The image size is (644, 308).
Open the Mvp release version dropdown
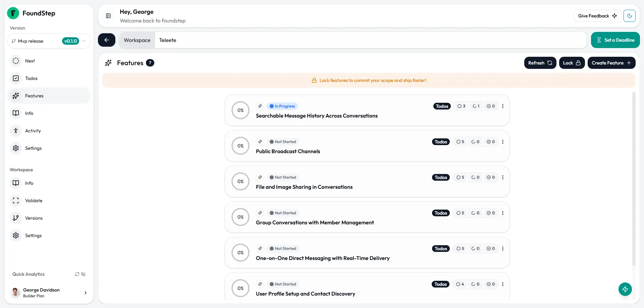tap(49, 41)
